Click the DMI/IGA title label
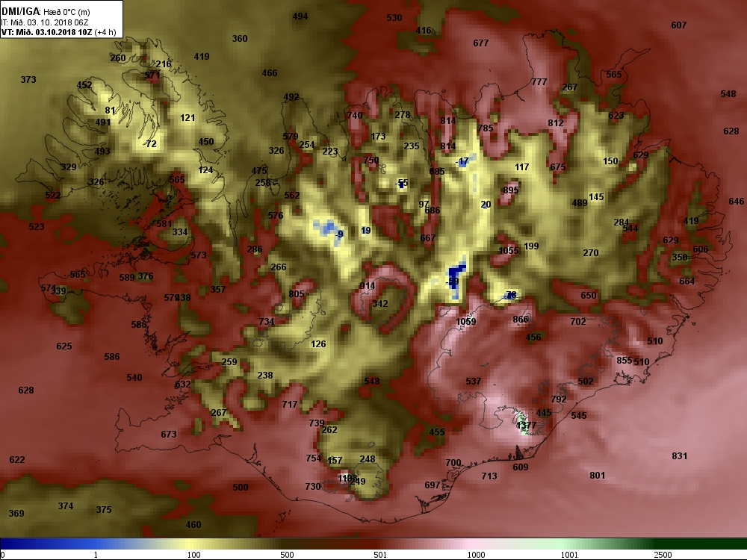 (19, 11)
